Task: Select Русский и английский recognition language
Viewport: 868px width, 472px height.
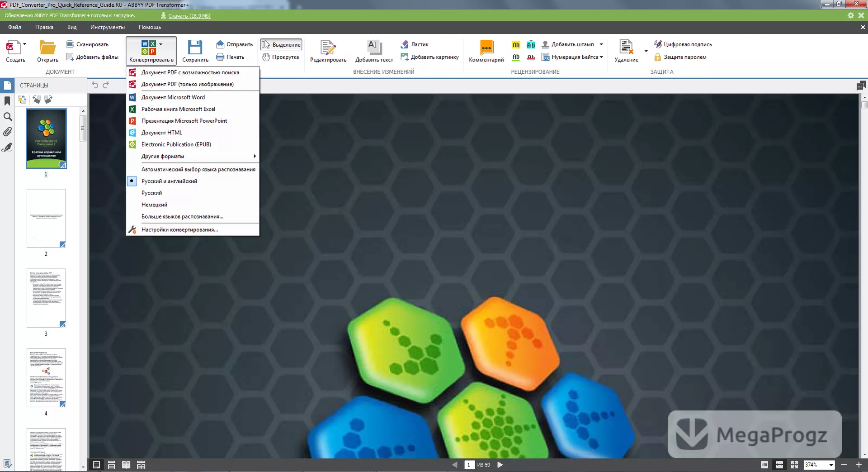Action: (x=193, y=181)
